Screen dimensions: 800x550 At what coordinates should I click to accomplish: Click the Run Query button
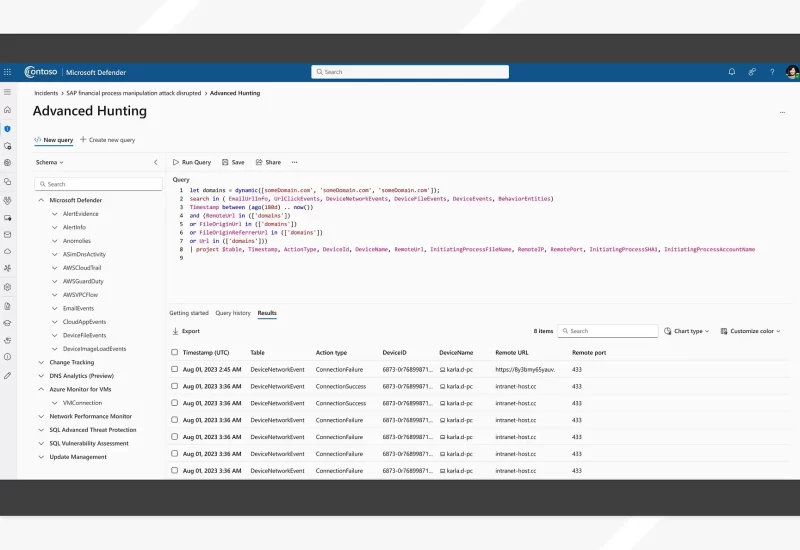[x=192, y=162]
